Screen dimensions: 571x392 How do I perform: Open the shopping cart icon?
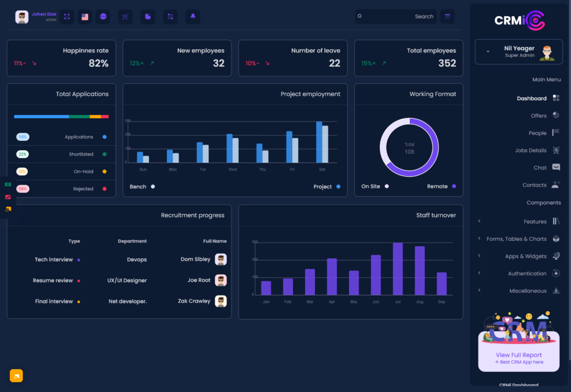(125, 16)
